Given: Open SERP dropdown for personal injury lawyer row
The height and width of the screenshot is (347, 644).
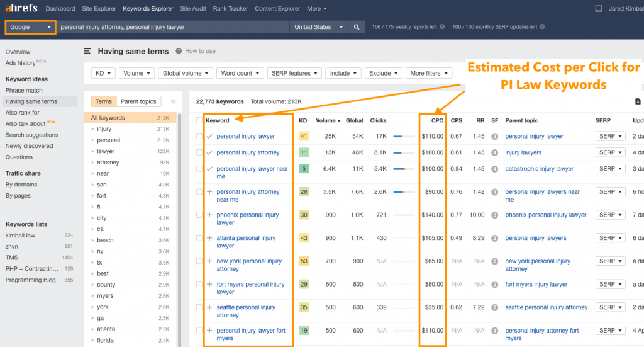Looking at the screenshot, I should (x=610, y=136).
